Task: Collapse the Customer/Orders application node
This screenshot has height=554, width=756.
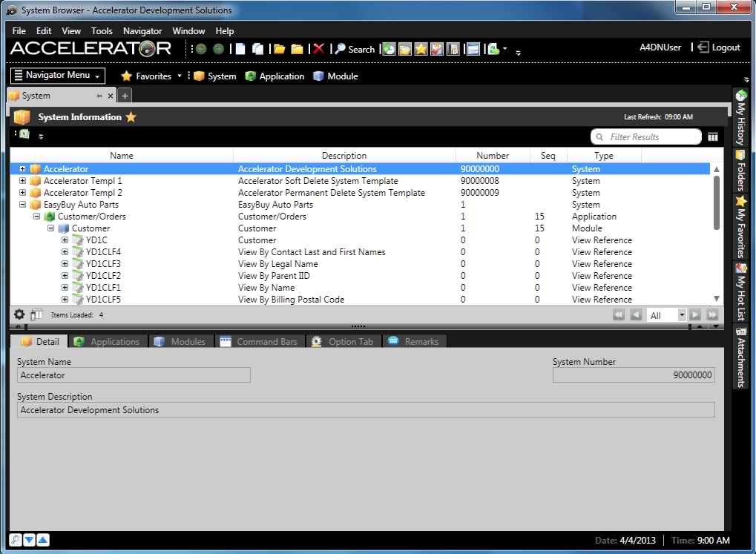Action: 36,217
